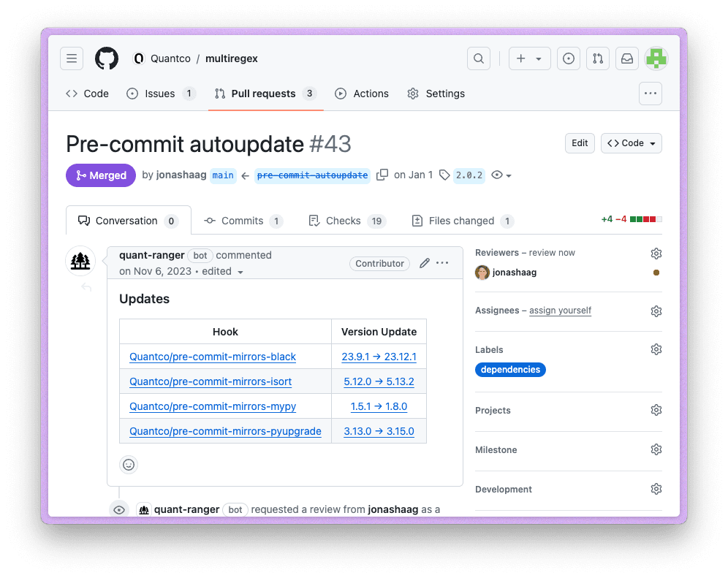Screen dimensions: 728x578
Task: Open the Labels settings gear
Action: click(x=656, y=349)
